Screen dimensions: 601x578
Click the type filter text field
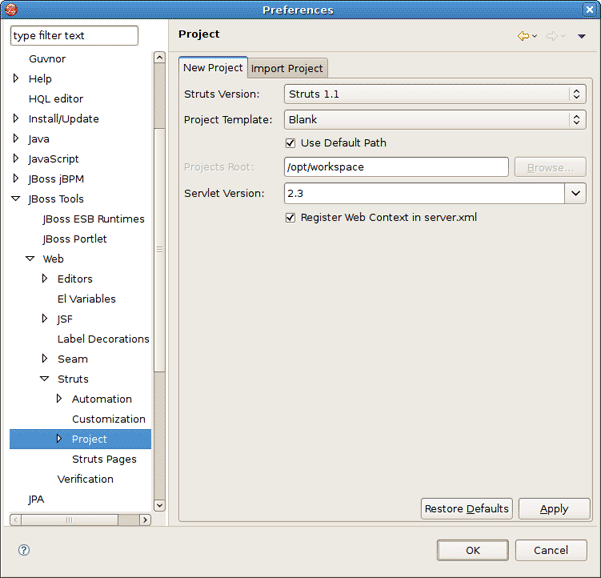tap(74, 36)
